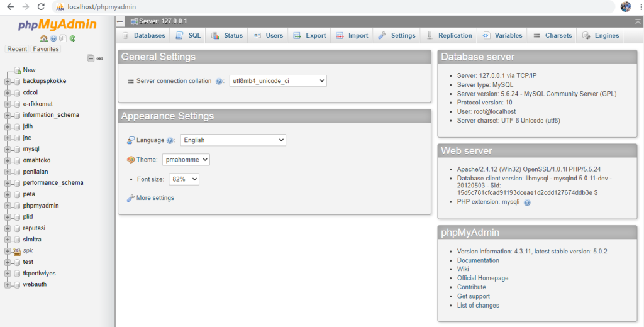Switch to the SQL tab
644x327 pixels.
(188, 35)
